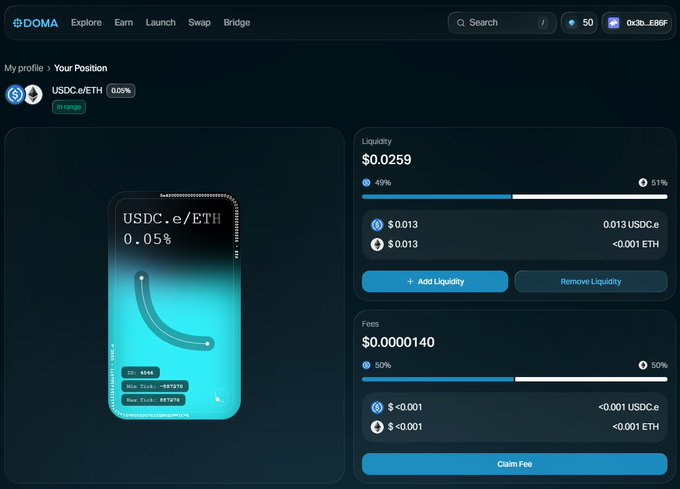The height and width of the screenshot is (489, 680).
Task: Click the Min Tick tag on NFT card
Action: click(155, 386)
